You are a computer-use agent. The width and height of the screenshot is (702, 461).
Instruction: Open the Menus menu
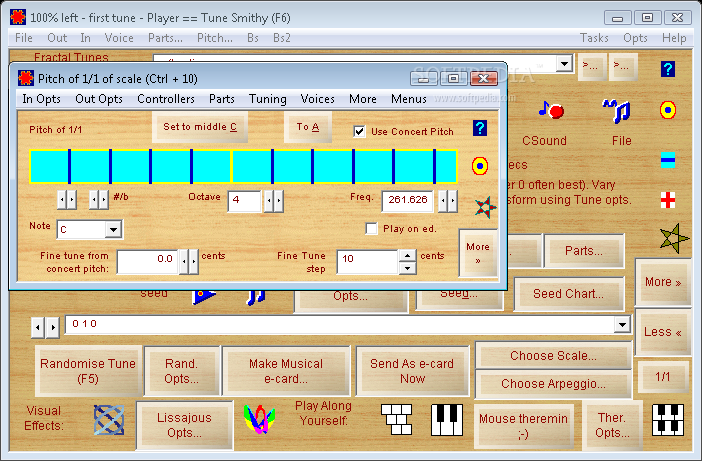tap(409, 99)
